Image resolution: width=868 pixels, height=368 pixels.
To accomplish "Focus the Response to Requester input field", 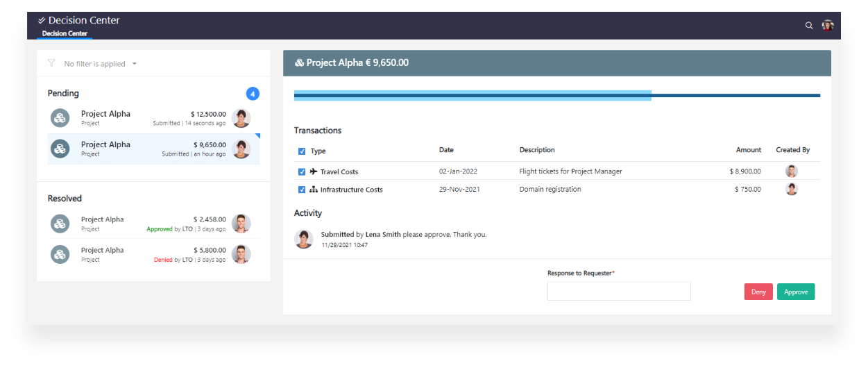I will (619, 291).
